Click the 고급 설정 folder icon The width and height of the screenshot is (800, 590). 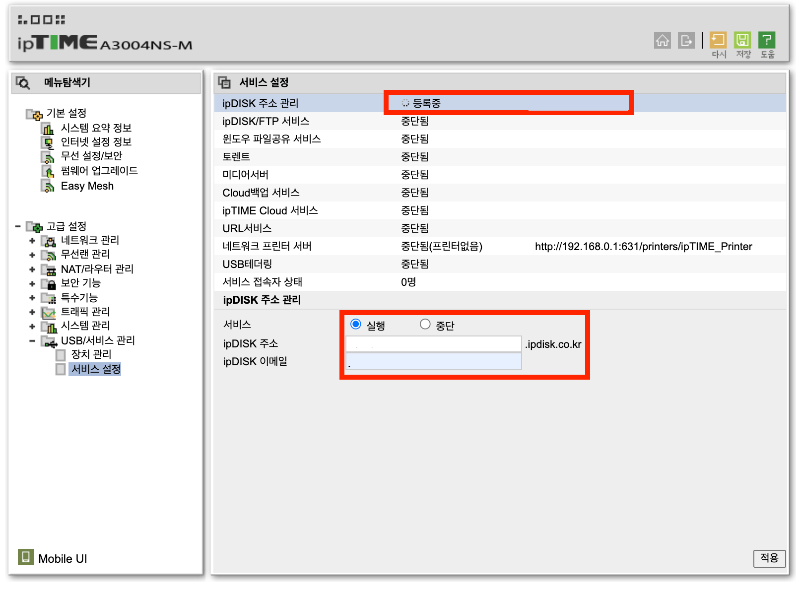(35, 227)
